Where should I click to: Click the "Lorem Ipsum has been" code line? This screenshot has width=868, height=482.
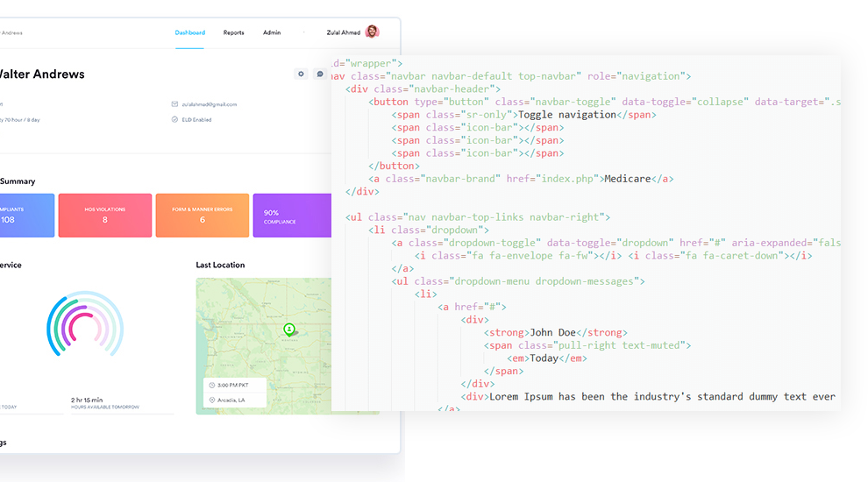648,397
